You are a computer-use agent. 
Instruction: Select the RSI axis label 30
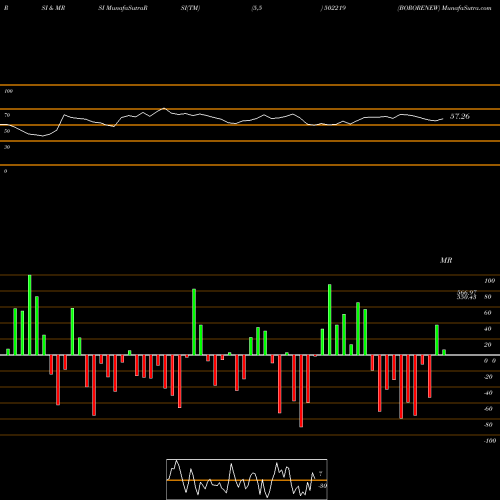coord(7,147)
